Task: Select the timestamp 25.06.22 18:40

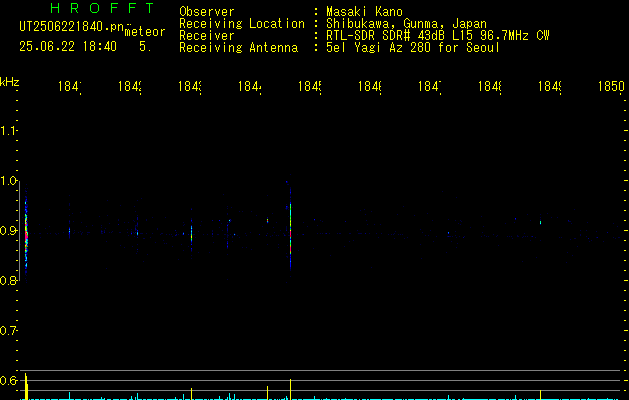Action: click(x=68, y=46)
